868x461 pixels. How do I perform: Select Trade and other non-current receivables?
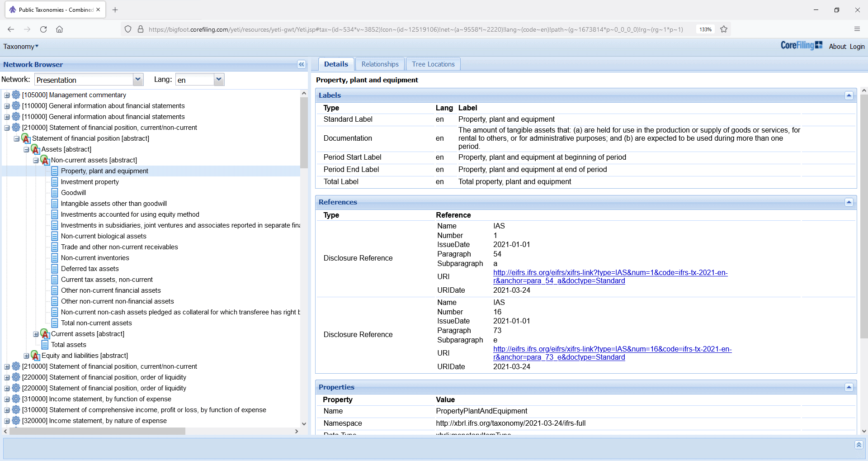(x=119, y=247)
